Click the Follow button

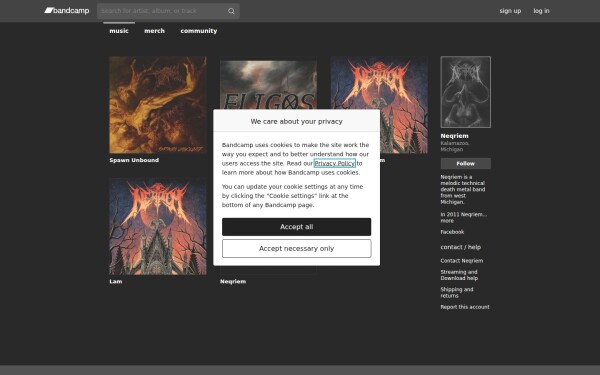(x=465, y=163)
